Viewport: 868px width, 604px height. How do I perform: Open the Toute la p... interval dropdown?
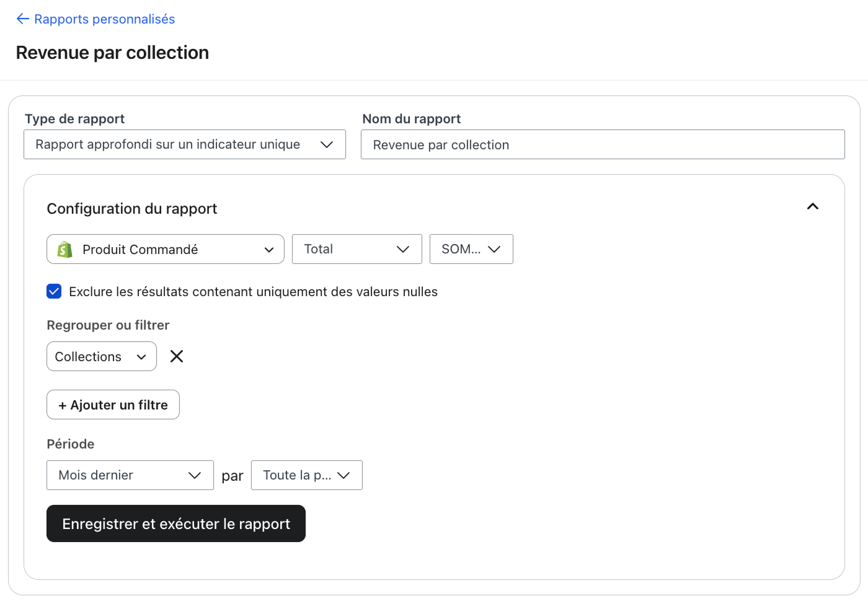306,475
